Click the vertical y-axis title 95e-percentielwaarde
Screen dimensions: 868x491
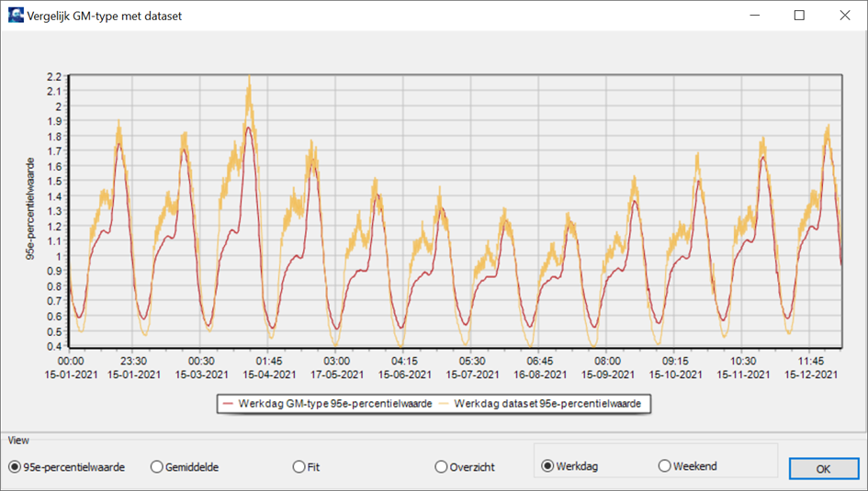tap(30, 212)
